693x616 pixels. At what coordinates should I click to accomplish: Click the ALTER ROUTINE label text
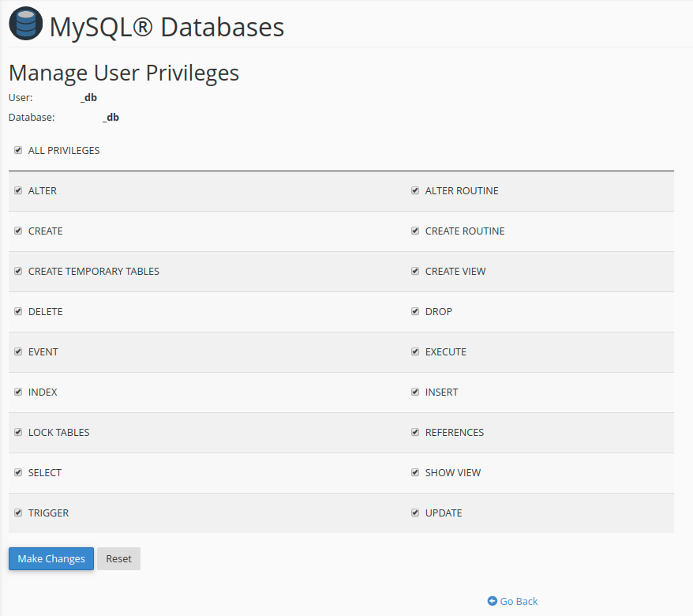click(x=462, y=191)
